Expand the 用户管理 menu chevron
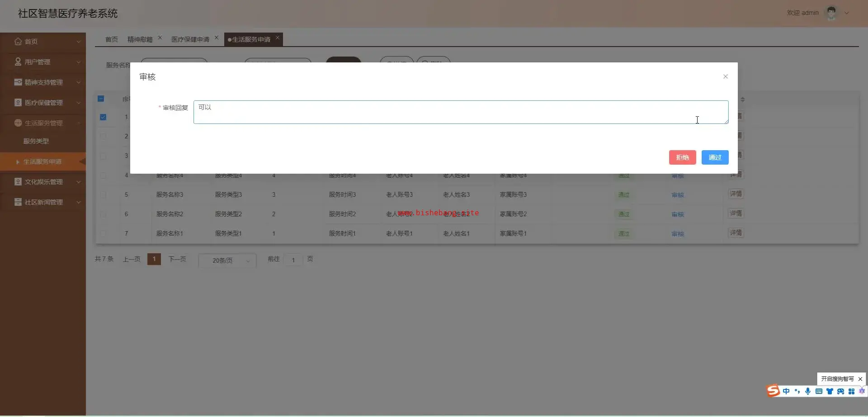 click(79, 62)
